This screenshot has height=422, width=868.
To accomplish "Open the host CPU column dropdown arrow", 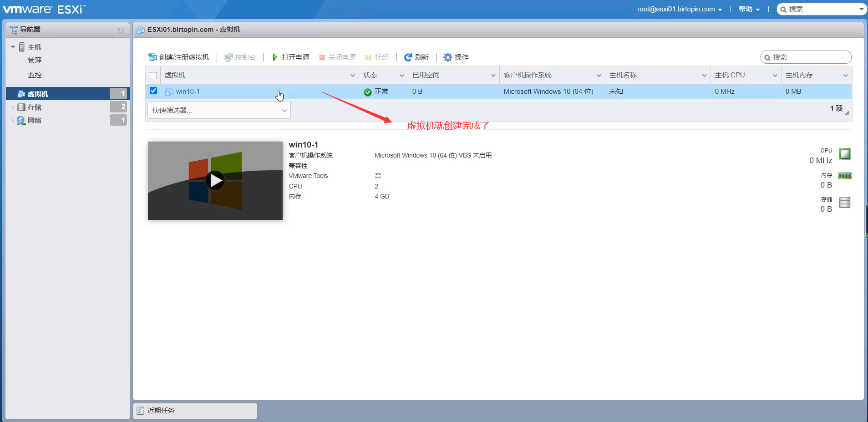I will click(775, 76).
